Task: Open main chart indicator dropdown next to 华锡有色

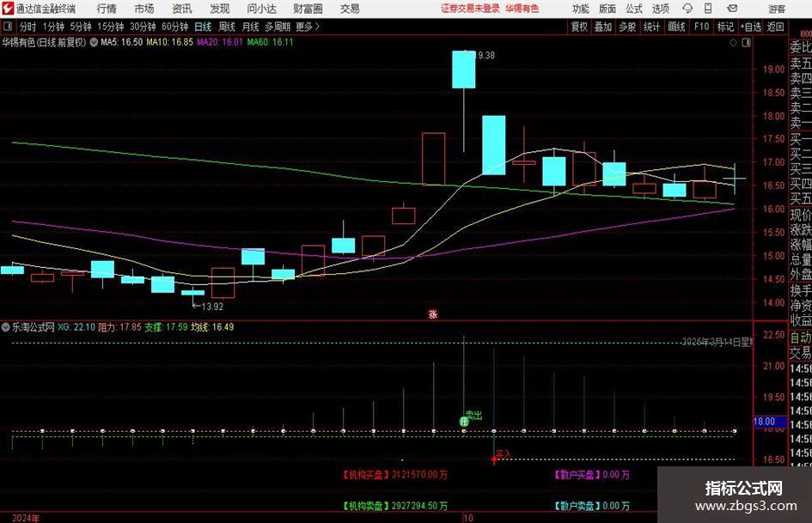Action: [94, 42]
